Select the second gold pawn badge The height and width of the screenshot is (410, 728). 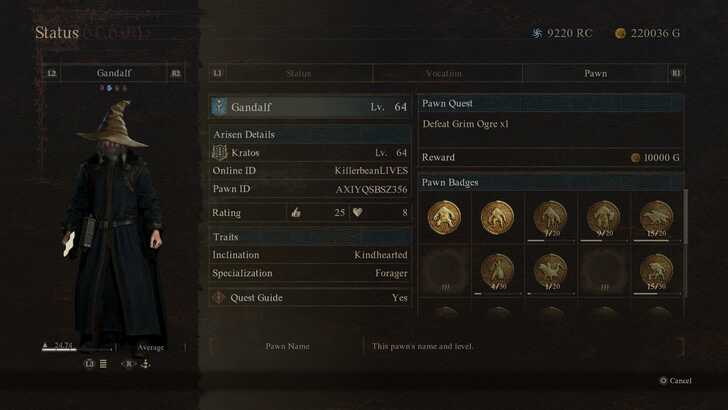tap(497, 217)
